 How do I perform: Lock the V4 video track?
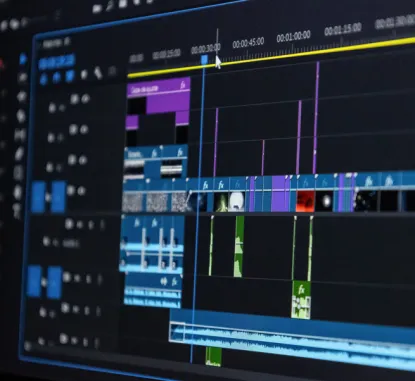click(52, 108)
